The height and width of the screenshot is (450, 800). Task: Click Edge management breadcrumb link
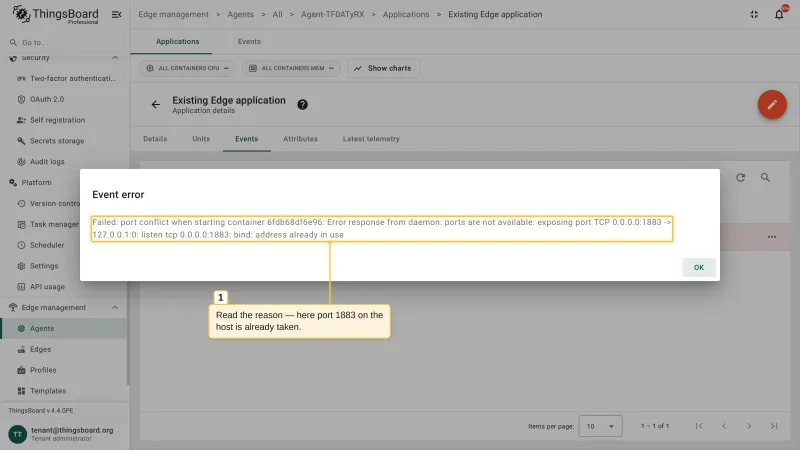pos(173,14)
